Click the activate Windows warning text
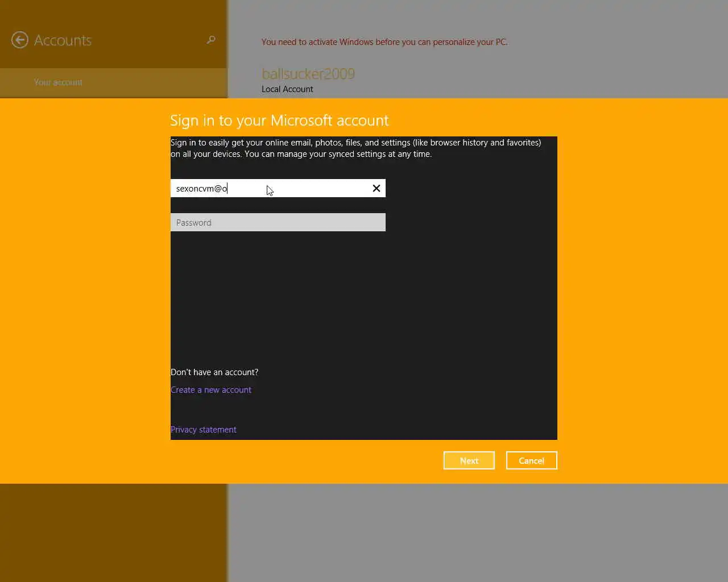This screenshot has width=728, height=582. click(x=384, y=42)
